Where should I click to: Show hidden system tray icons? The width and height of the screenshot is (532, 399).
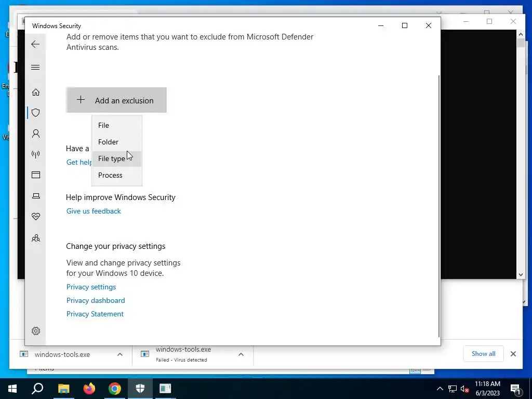coord(440,389)
